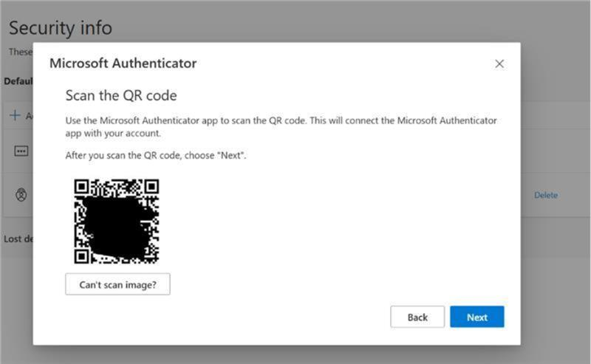The height and width of the screenshot is (364, 591).
Task: Open the "Can't scan image?" option
Action: [117, 284]
